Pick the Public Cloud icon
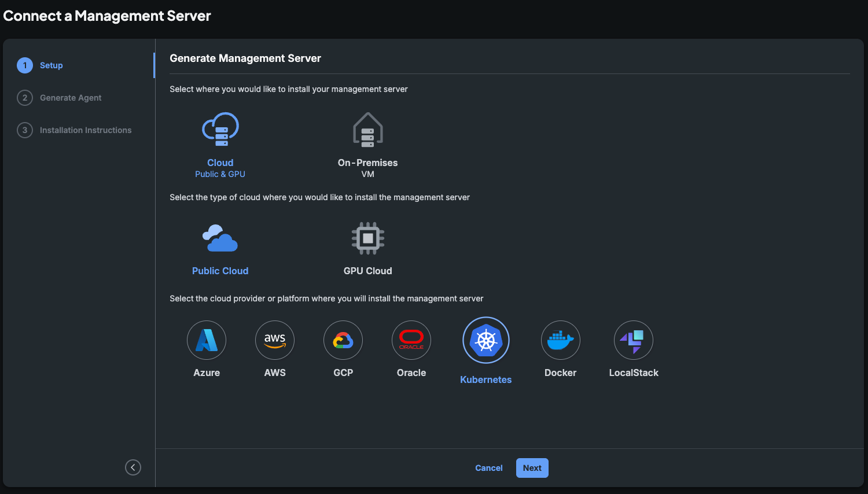This screenshot has height=494, width=868. pyautogui.click(x=220, y=238)
